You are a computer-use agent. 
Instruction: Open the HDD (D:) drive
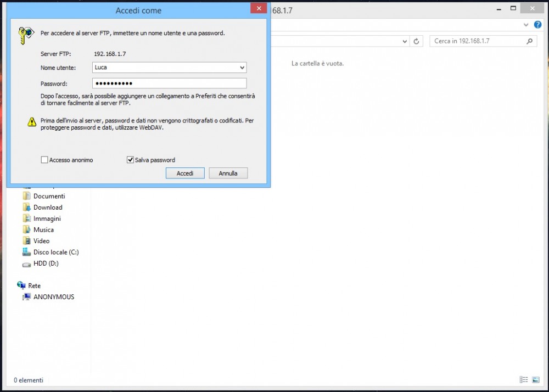tap(46, 263)
